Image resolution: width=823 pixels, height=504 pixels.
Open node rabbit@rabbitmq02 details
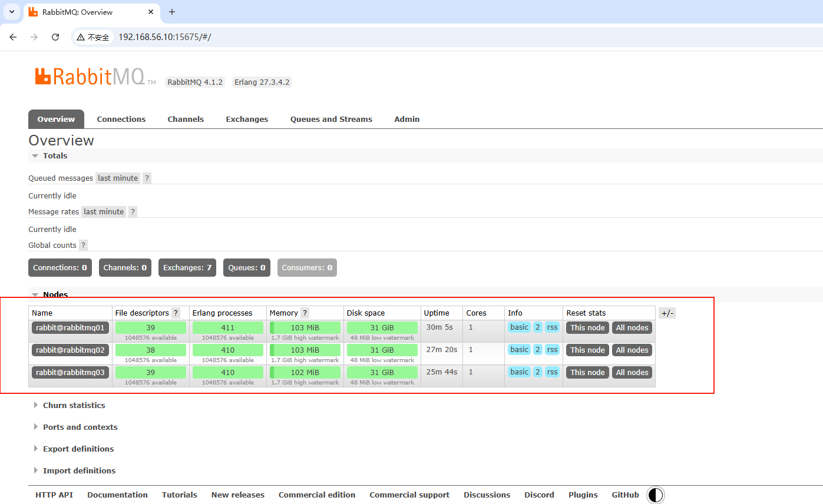point(70,350)
